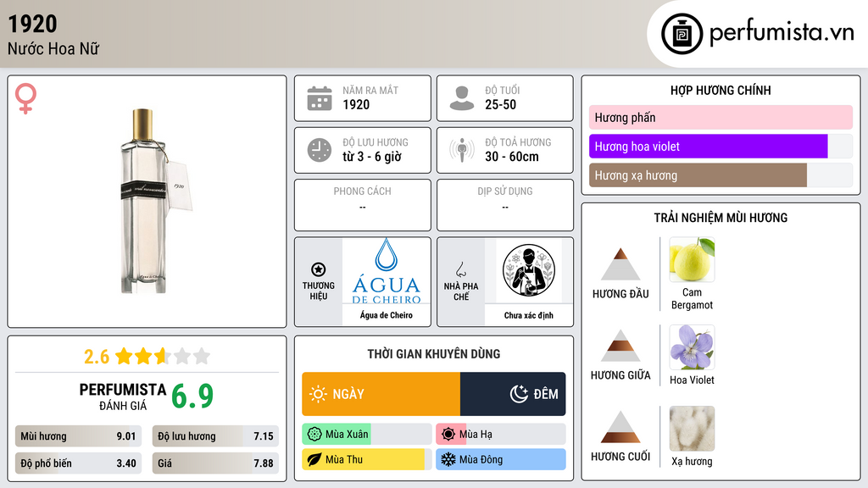
Task: Click the Xạ hương musk image
Action: click(x=692, y=429)
